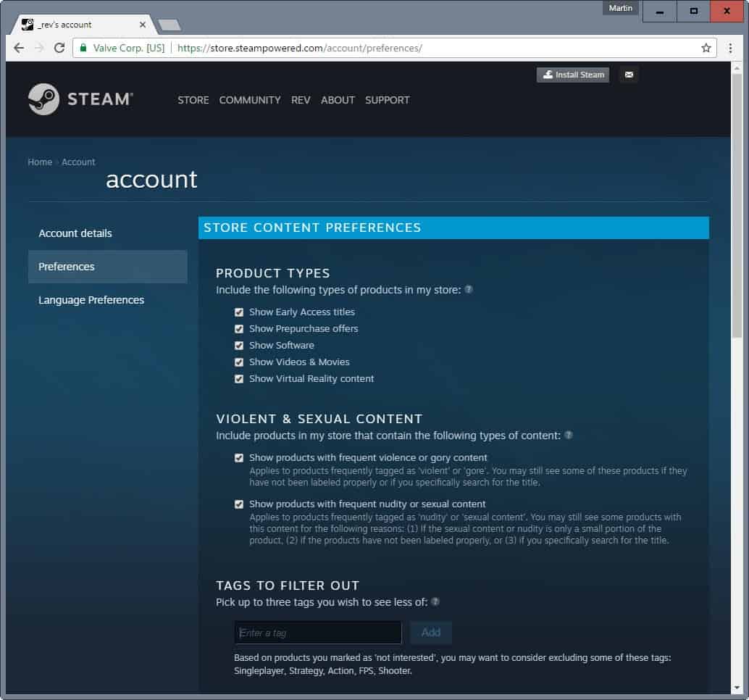Open Chrome three-dot menu

730,48
